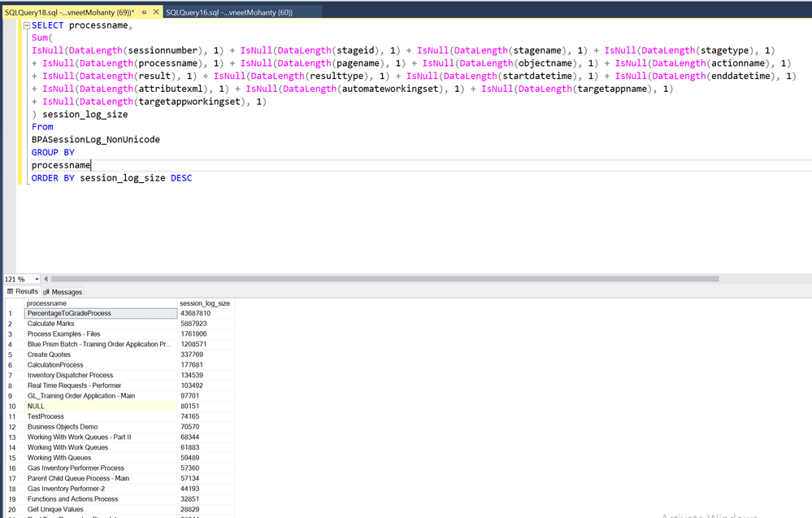This screenshot has width=812, height=518.
Task: Select the session_log_size column header
Action: coord(205,303)
